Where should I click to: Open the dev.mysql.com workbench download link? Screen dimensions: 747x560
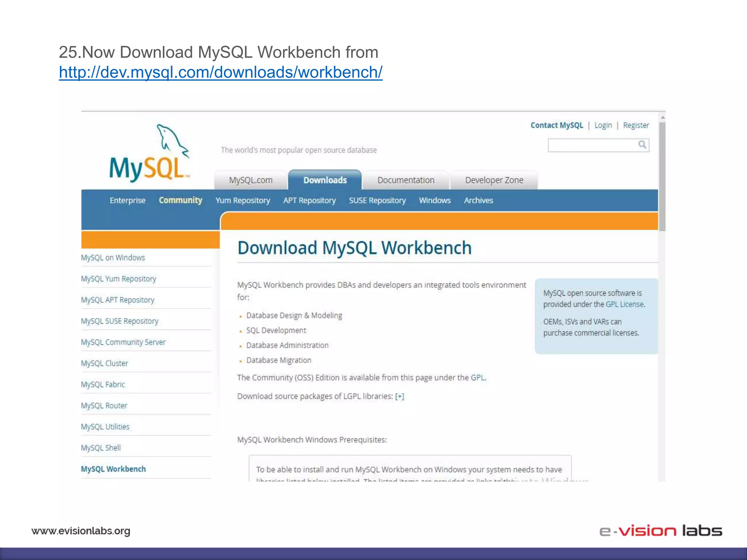coord(221,72)
